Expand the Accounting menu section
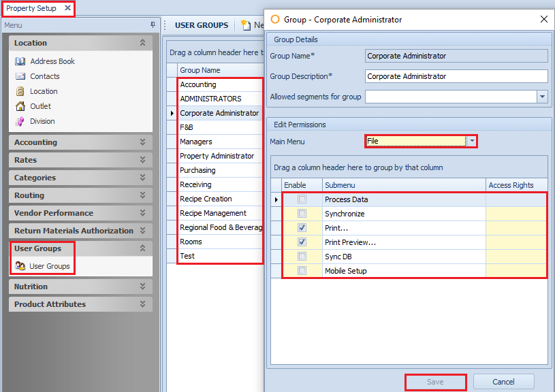This screenshot has height=392, width=555. pos(142,142)
